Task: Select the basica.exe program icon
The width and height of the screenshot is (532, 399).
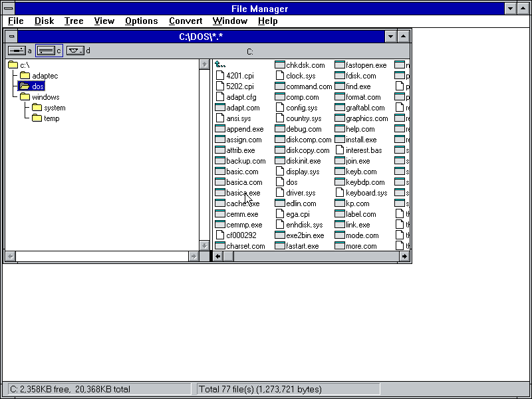Action: point(220,192)
